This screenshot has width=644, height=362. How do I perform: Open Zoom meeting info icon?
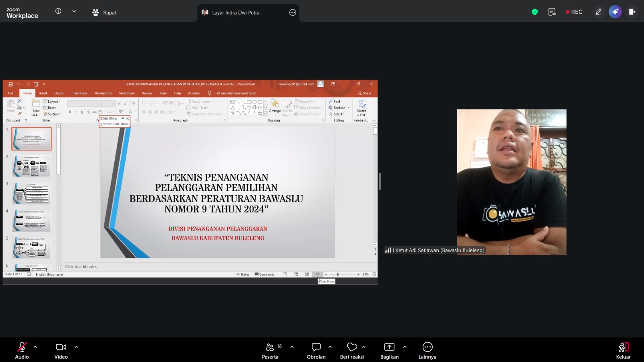pos(58,11)
